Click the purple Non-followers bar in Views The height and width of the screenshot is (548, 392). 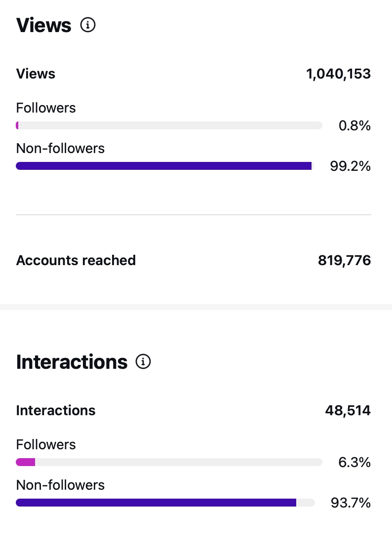tap(163, 166)
